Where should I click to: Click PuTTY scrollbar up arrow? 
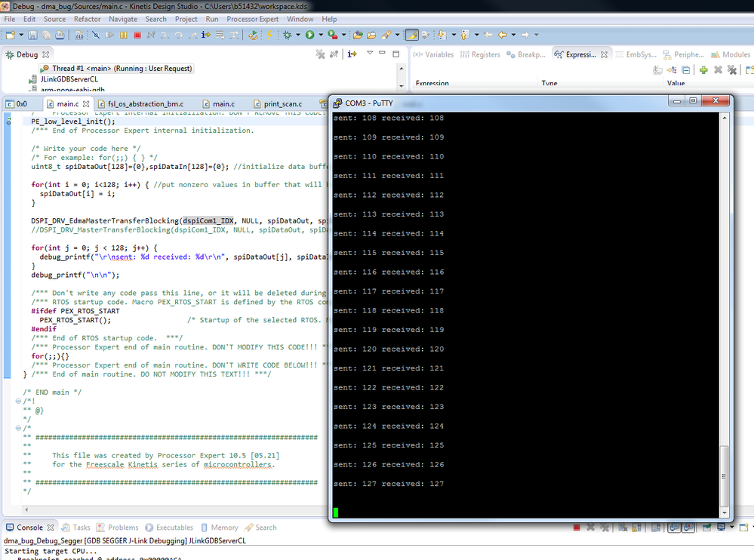(x=725, y=117)
